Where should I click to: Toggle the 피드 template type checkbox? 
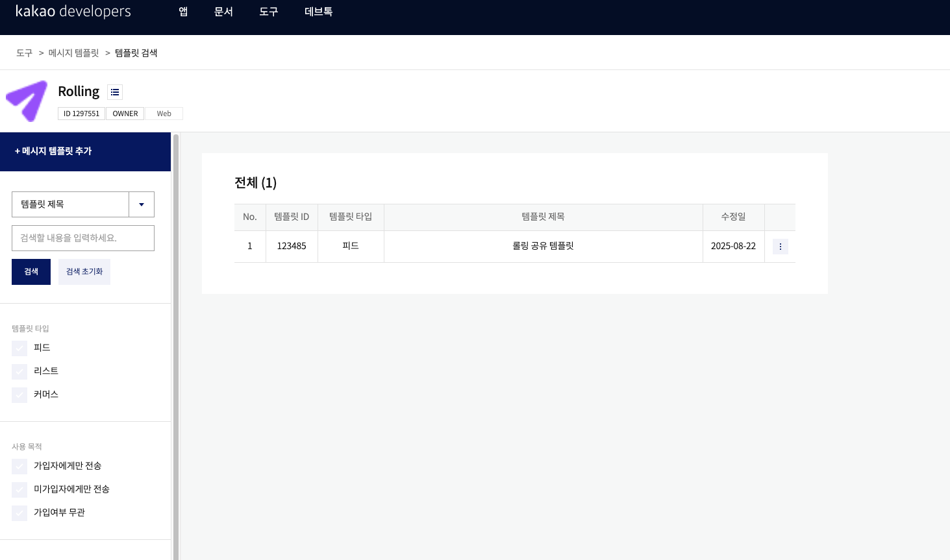pyautogui.click(x=19, y=348)
